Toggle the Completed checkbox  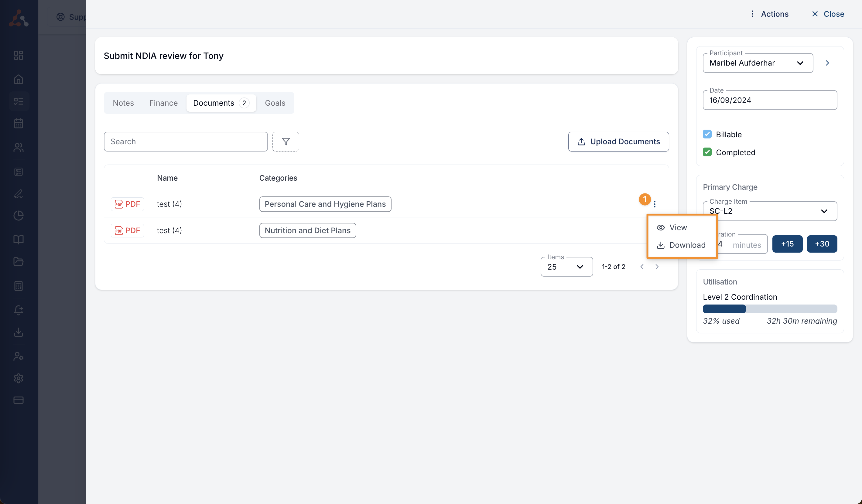pos(707,152)
